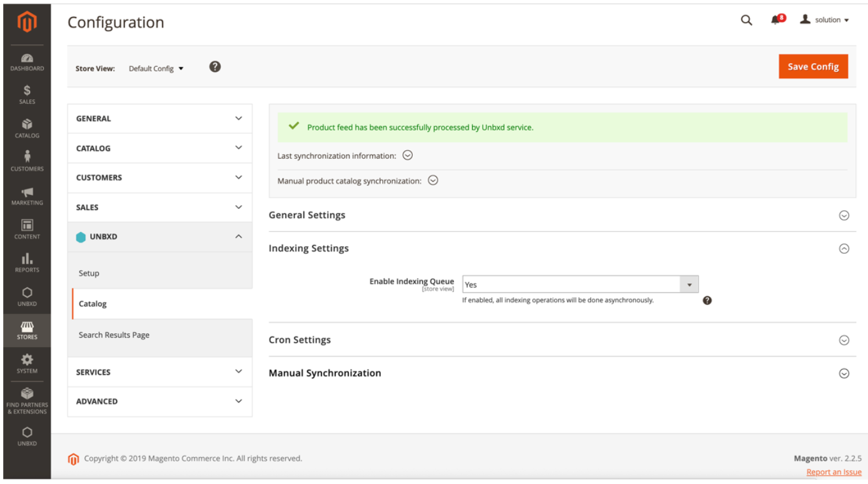Screen dimensions: 868x484
Task: Open the Report an Issue link
Action: tap(834, 472)
